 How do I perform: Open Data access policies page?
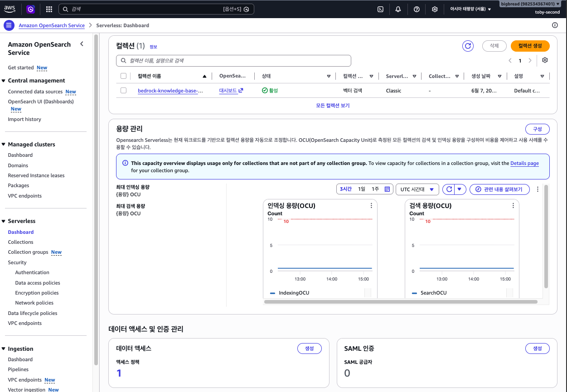coord(38,283)
